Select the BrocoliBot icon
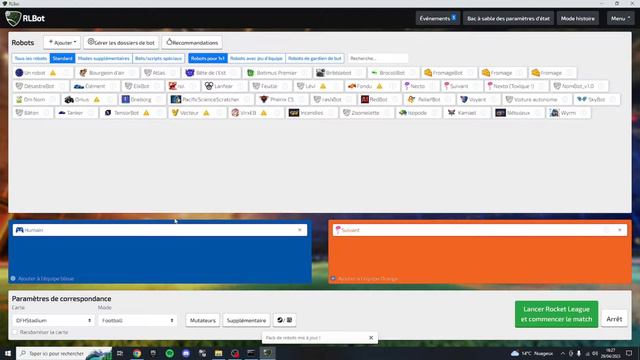Viewport: 640px width, 360px height. coord(374,73)
